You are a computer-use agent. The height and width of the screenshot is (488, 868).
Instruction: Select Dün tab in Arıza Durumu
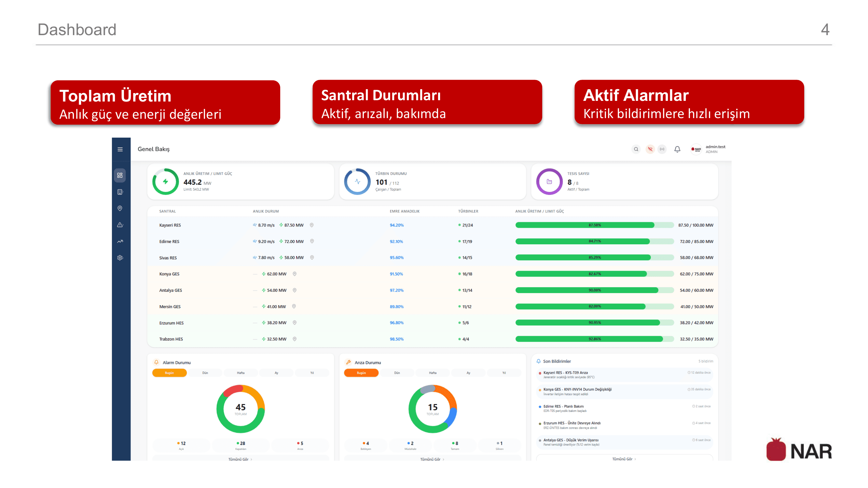tap(397, 373)
